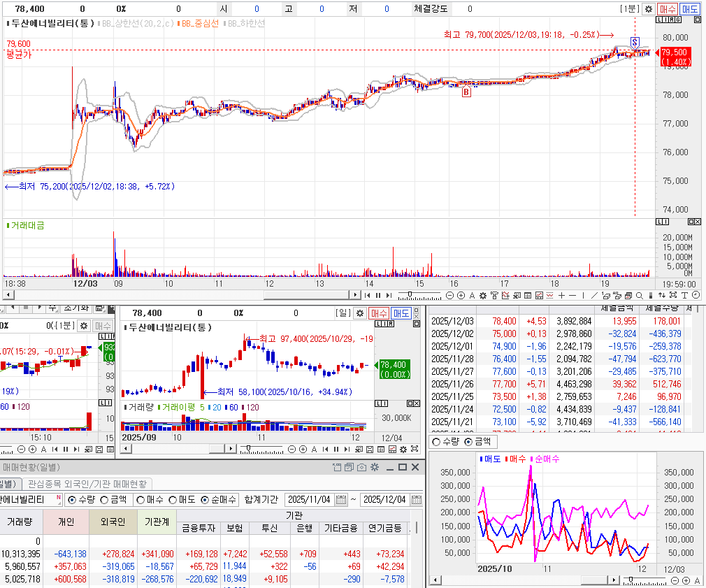Click main chart scrollbar right arrow
Image resolution: width=706 pixels, height=588 pixels.
point(355,295)
